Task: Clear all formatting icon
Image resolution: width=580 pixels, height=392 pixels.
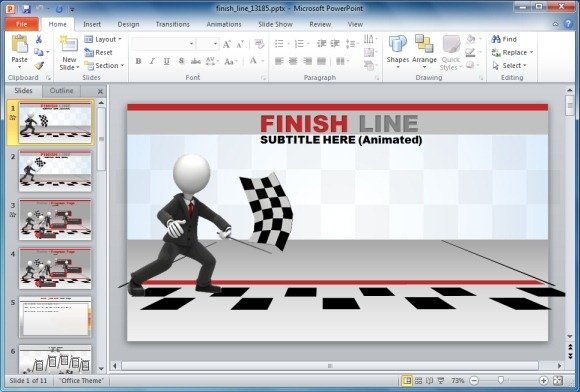Action: coord(259,44)
